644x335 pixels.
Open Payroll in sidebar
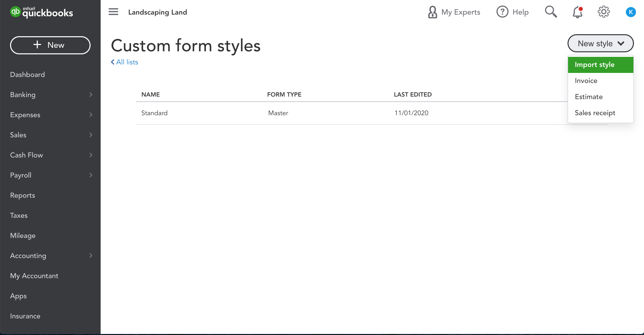21,175
